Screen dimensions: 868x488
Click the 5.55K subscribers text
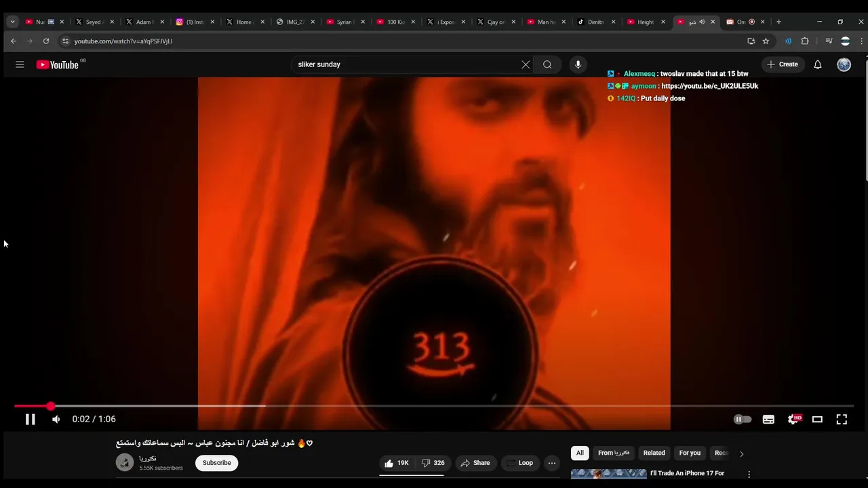[161, 468]
